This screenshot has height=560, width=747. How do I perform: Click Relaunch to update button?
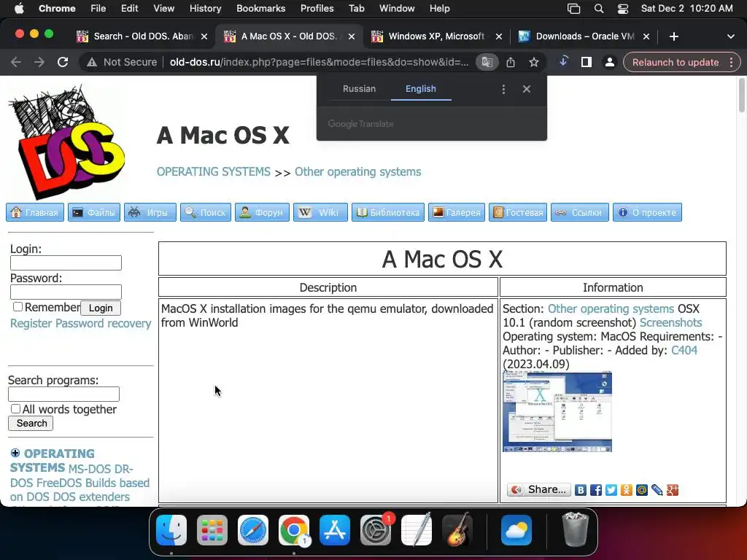[x=675, y=62]
